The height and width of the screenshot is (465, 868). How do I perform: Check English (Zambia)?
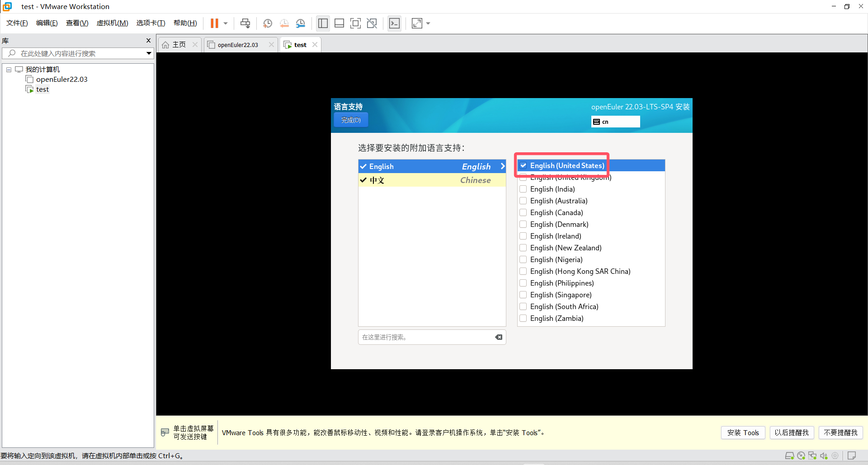523,318
